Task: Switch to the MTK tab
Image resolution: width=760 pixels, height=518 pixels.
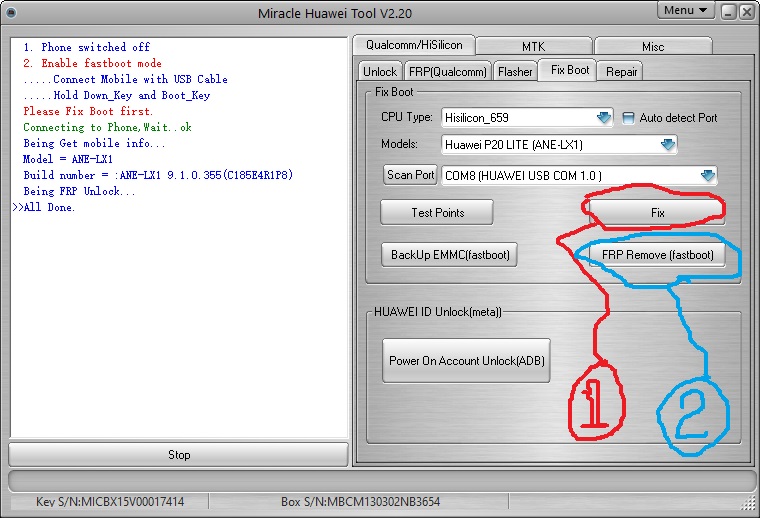Action: pyautogui.click(x=534, y=47)
